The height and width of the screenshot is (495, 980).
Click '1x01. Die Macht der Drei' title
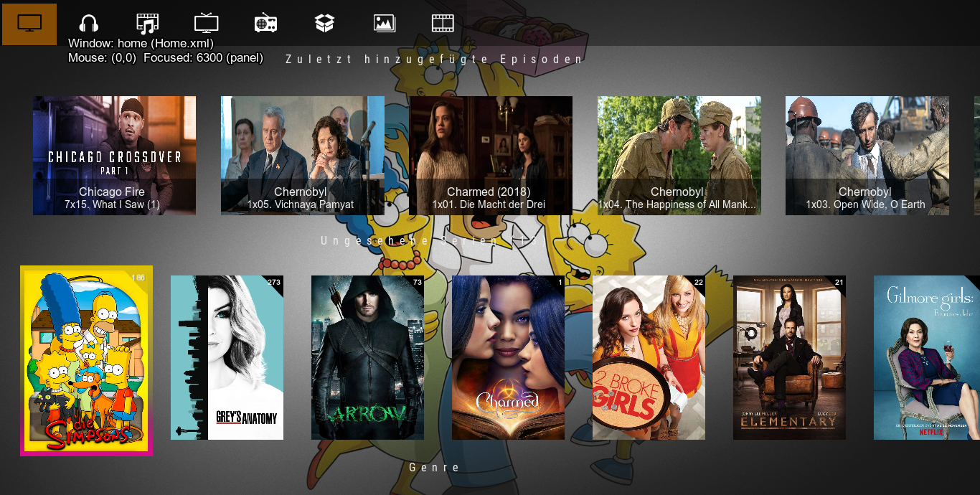pos(489,204)
